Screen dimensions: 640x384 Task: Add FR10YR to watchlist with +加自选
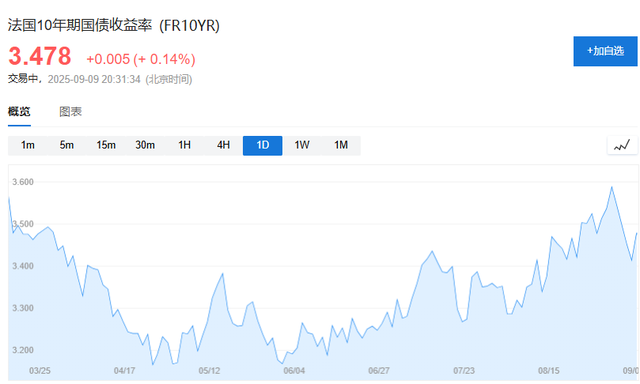[605, 51]
